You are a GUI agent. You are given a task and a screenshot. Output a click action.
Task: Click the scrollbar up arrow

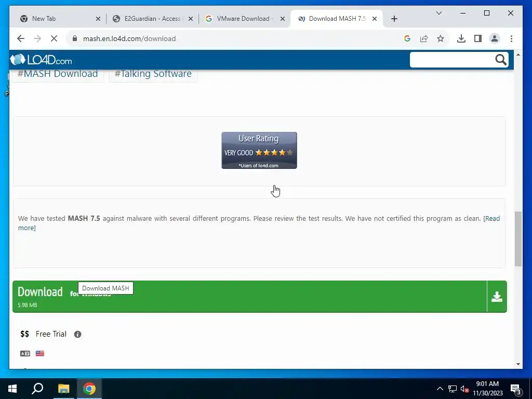(518, 54)
